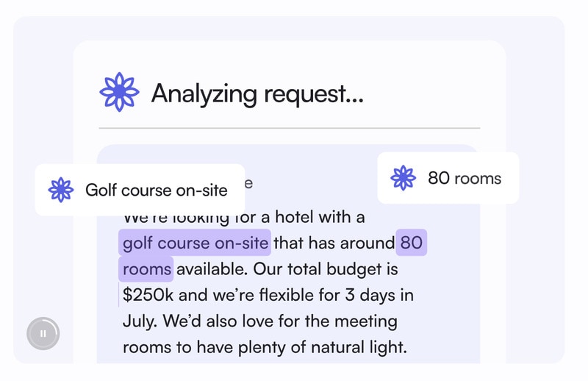
Task: Click the word "available" in the message
Action: (213, 269)
